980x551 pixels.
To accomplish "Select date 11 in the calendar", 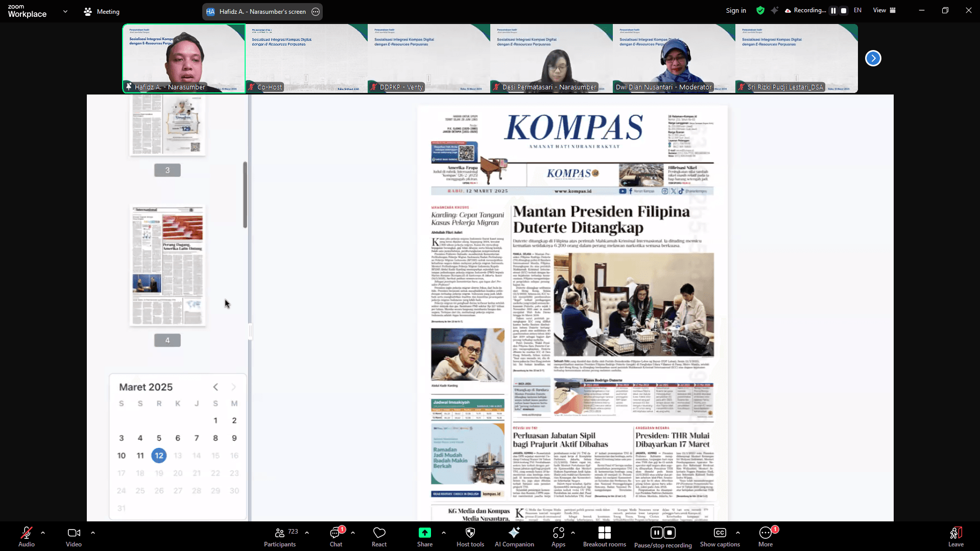I will (x=140, y=456).
